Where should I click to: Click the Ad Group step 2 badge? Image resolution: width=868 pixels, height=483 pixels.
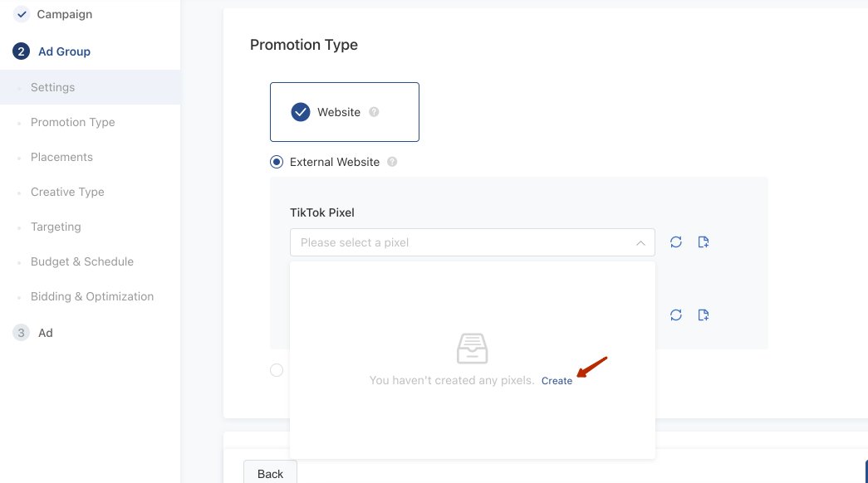(22, 51)
